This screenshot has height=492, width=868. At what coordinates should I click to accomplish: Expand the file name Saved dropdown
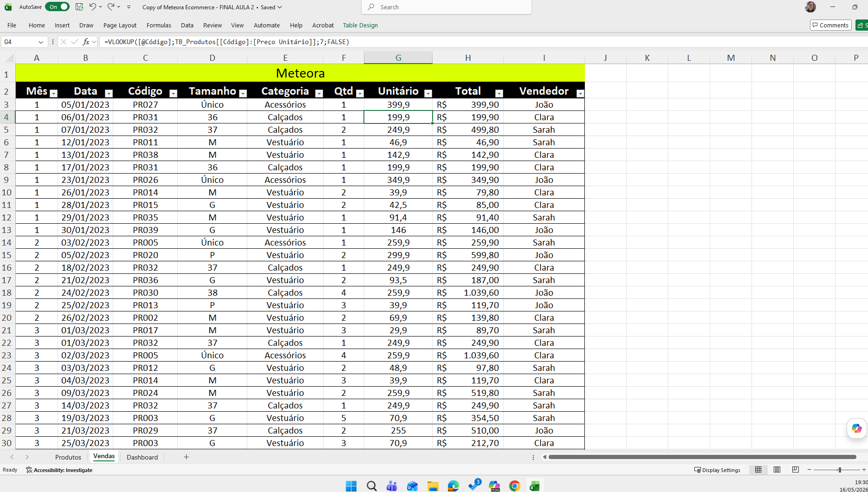(x=279, y=7)
